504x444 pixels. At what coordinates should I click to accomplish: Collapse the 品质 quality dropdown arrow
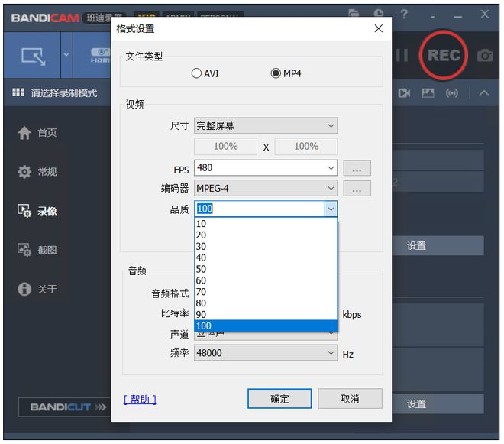(x=331, y=209)
